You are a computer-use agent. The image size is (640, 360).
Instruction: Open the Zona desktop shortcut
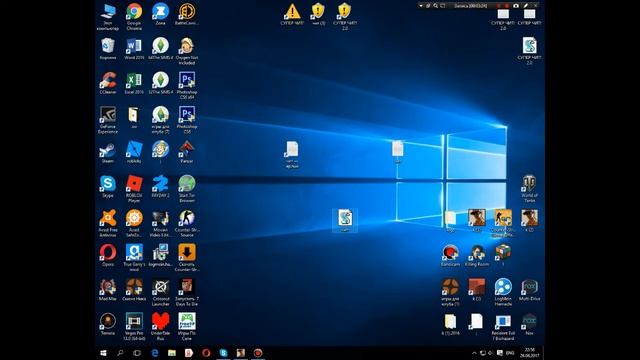coord(160,15)
